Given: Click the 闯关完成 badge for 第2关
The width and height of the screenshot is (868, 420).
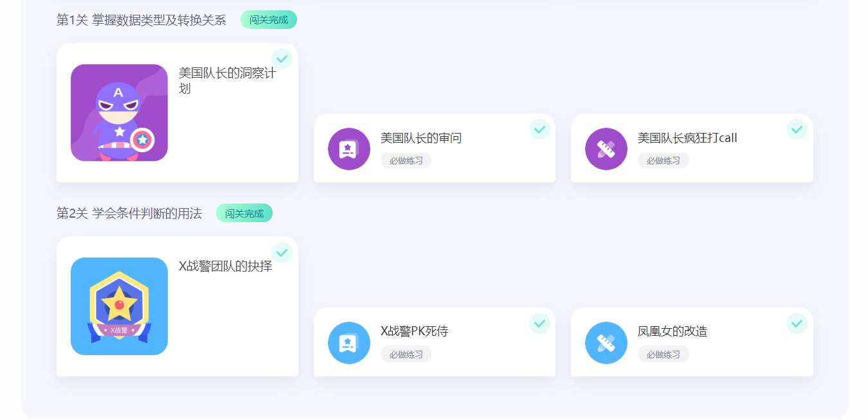Looking at the screenshot, I should click(x=244, y=213).
